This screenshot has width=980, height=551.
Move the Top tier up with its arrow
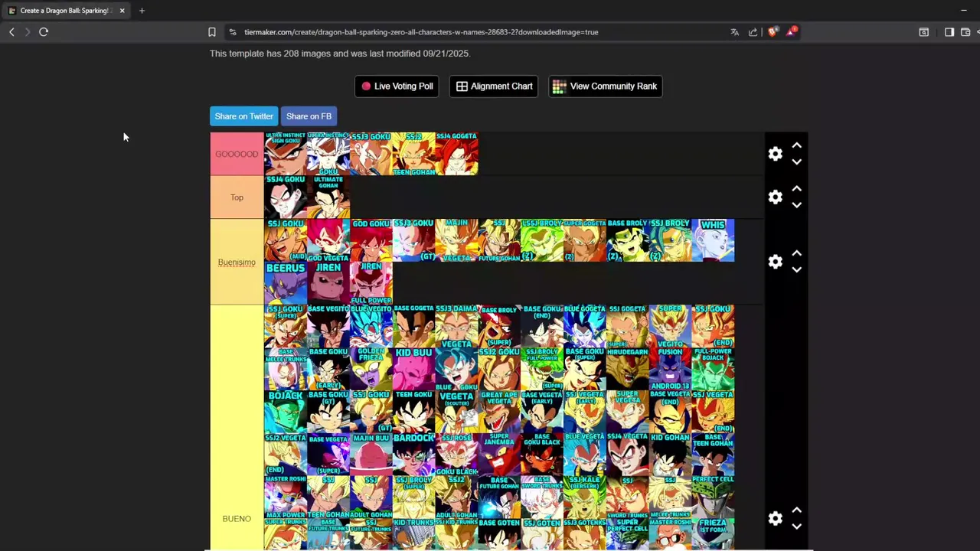click(796, 188)
